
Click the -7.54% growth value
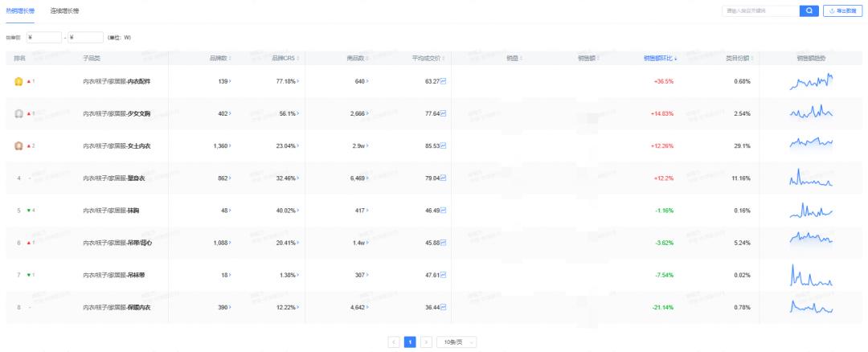pyautogui.click(x=664, y=275)
